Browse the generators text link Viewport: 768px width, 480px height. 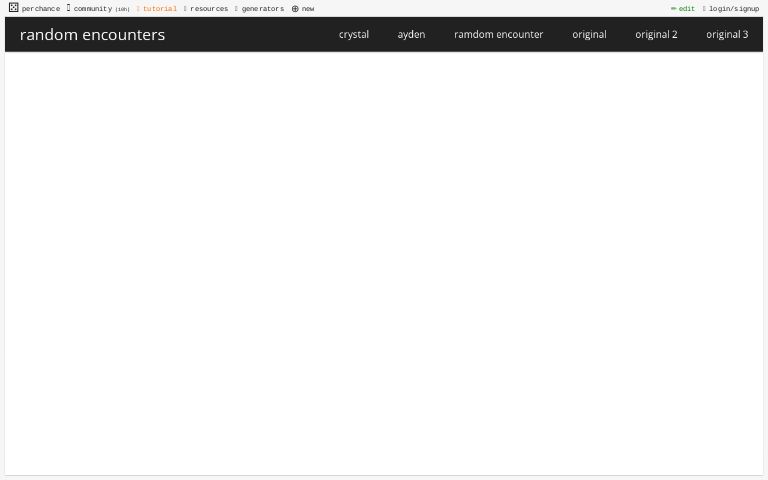263,9
